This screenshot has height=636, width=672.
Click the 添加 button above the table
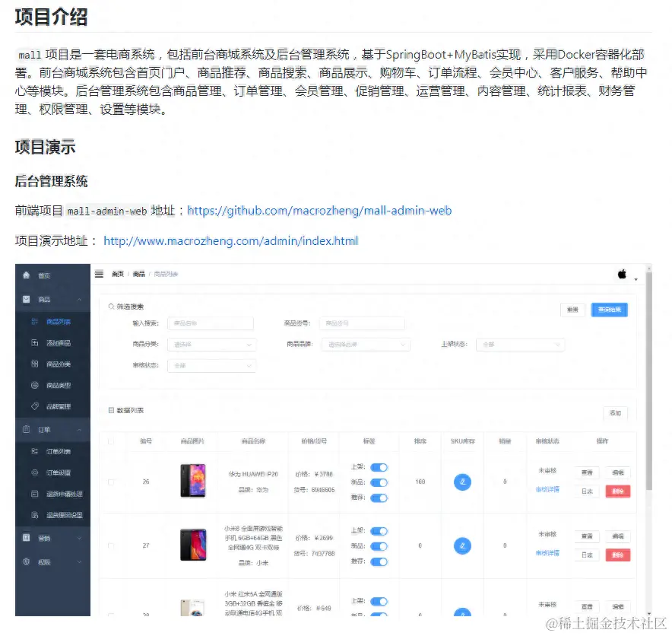[616, 412]
